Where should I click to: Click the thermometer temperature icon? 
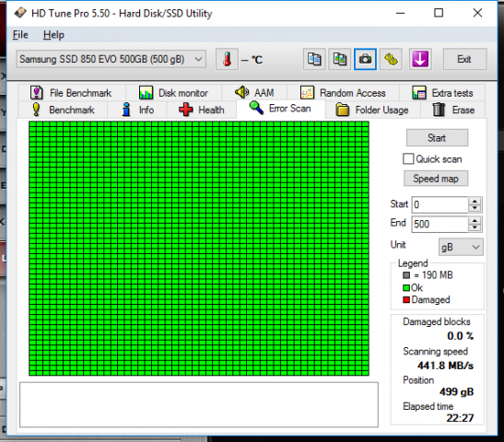point(227,59)
